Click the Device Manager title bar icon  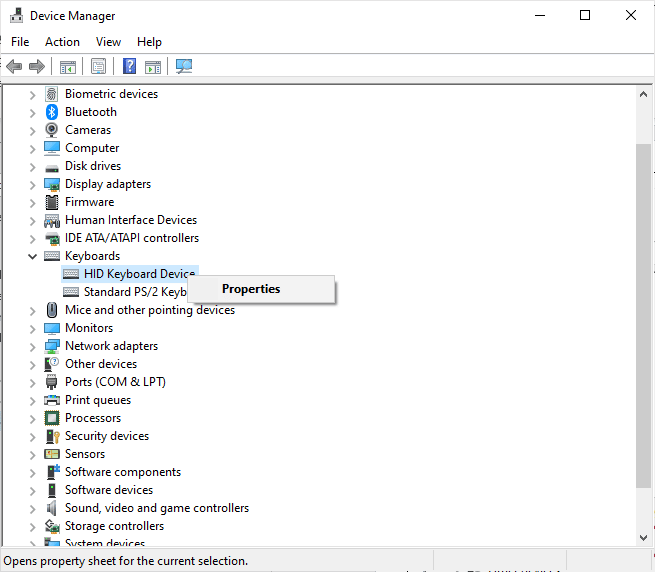(17, 15)
